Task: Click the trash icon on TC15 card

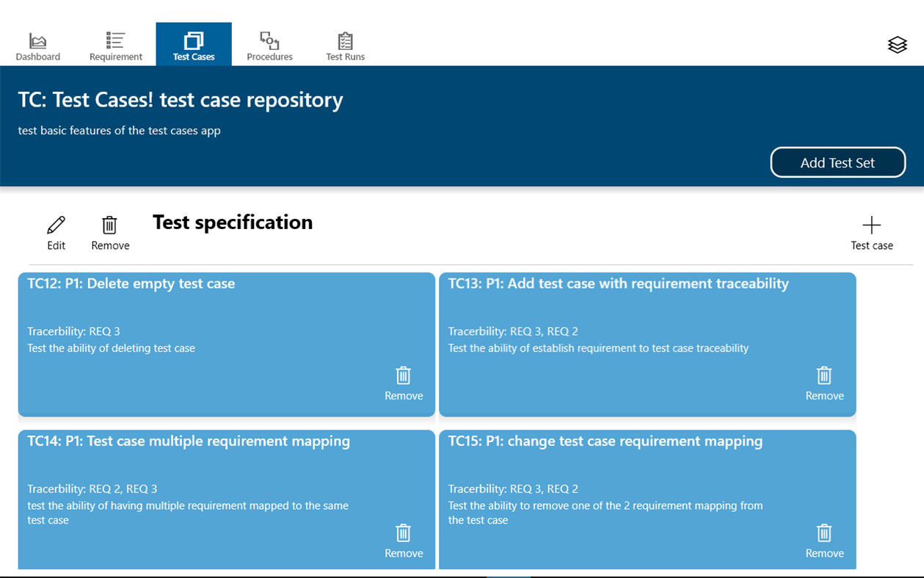Action: pos(824,533)
